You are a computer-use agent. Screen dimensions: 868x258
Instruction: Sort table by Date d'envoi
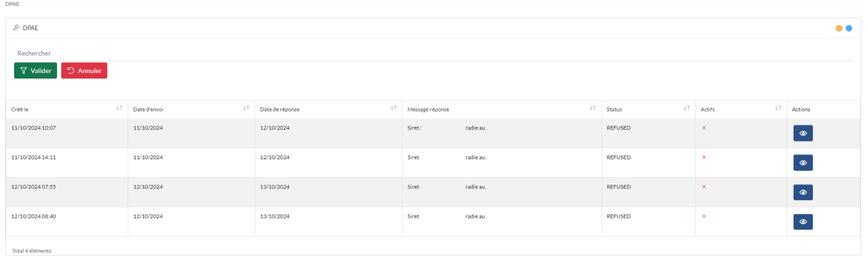point(246,108)
